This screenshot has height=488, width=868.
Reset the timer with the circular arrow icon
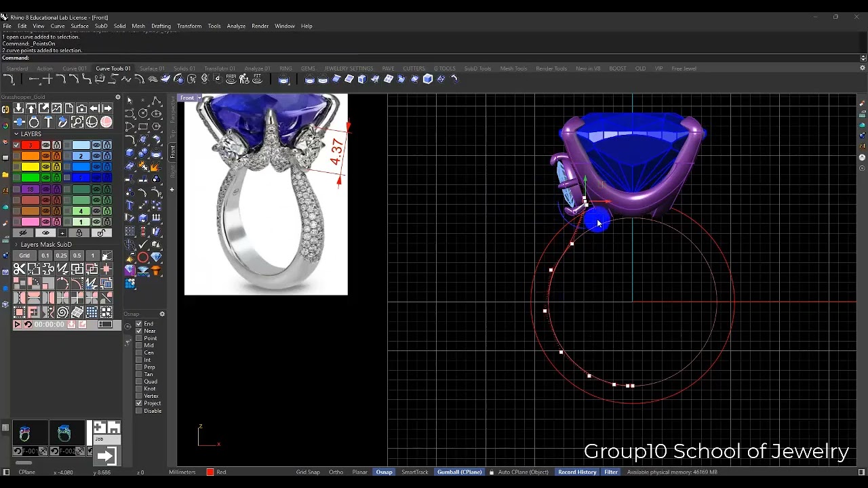28,325
